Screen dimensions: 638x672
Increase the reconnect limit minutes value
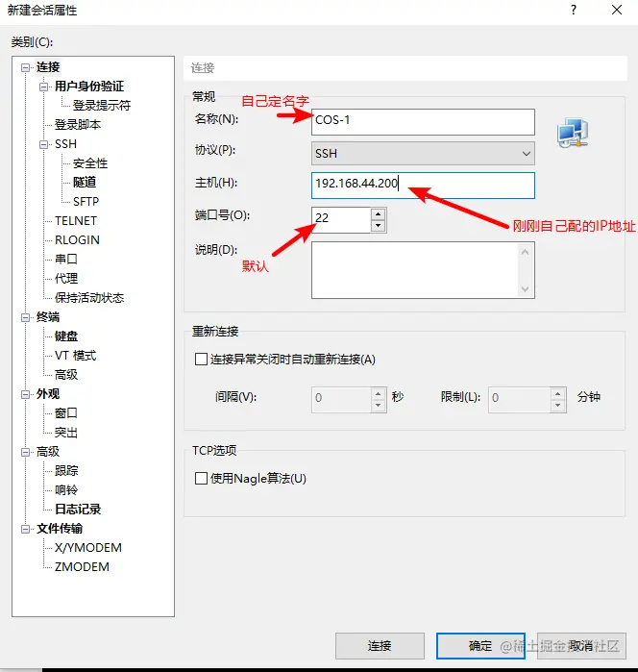pos(557,394)
